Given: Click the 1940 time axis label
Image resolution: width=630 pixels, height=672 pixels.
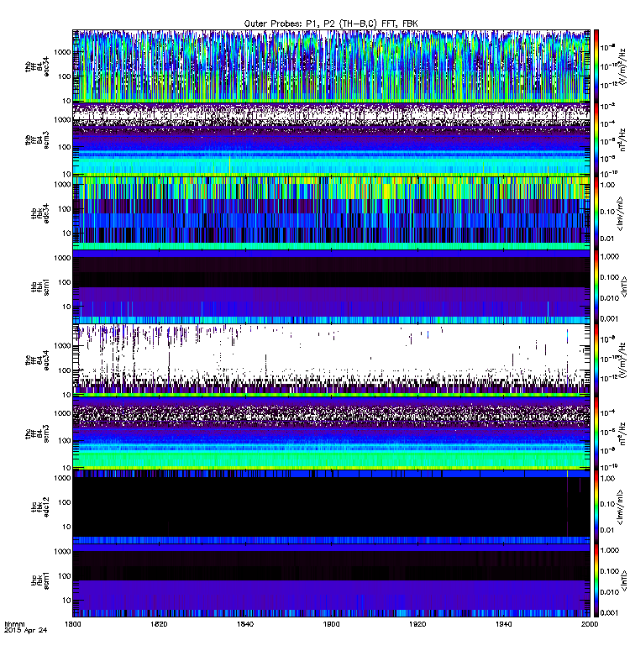Looking at the screenshot, I should click(x=503, y=624).
